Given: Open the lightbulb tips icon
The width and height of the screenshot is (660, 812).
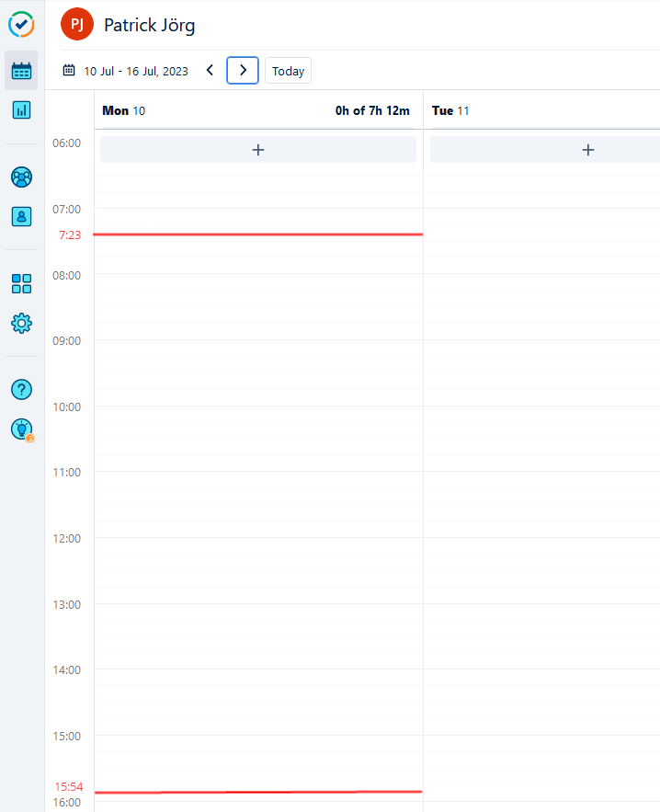Looking at the screenshot, I should [x=21, y=429].
